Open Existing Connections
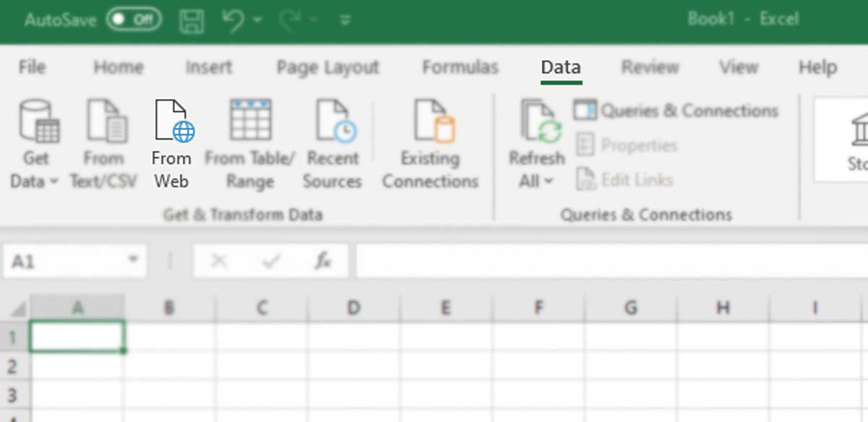The height and width of the screenshot is (422, 868). tap(430, 141)
